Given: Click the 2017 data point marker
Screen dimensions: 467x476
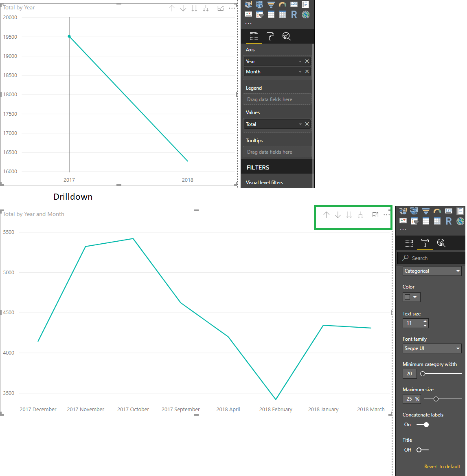Looking at the screenshot, I should [x=69, y=36].
